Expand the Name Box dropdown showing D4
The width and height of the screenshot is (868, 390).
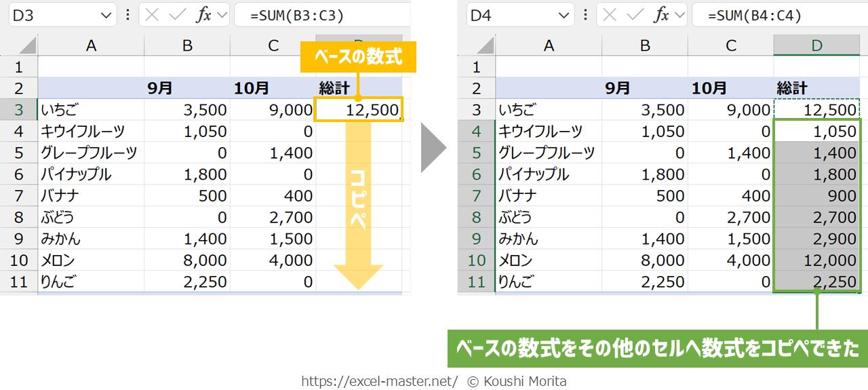pos(564,16)
